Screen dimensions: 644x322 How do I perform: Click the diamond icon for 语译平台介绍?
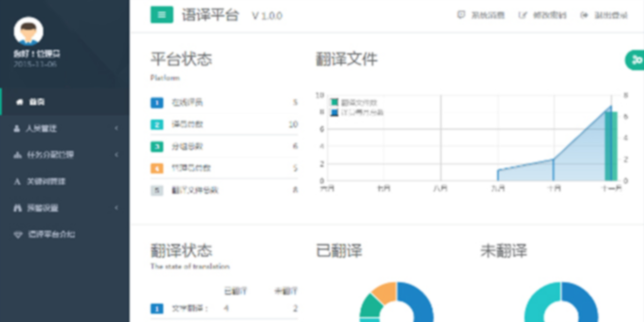(x=18, y=235)
